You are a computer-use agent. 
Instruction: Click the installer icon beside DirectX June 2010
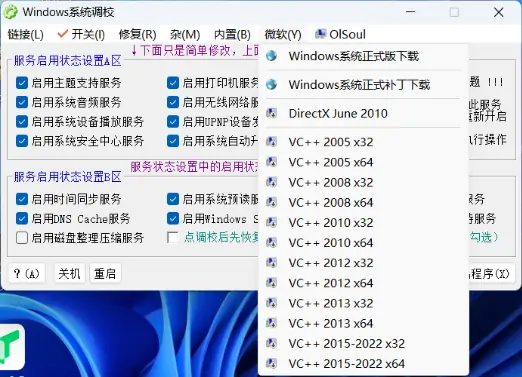[x=271, y=113]
